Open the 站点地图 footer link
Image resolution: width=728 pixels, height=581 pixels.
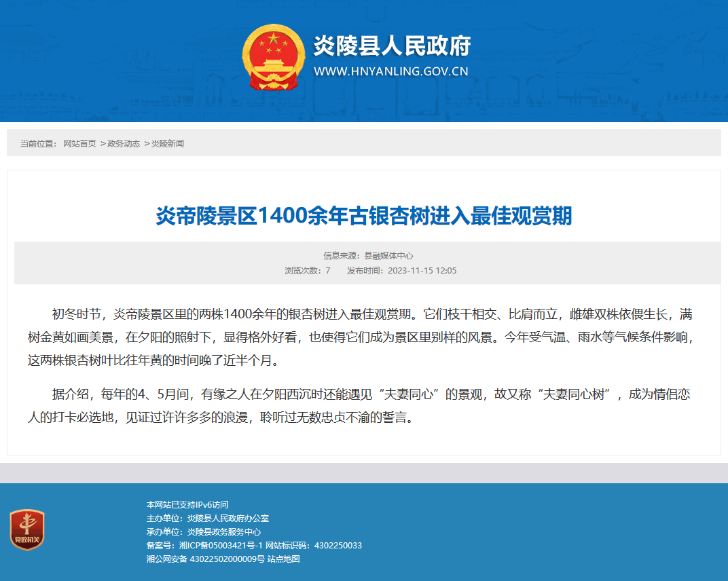tap(283, 559)
